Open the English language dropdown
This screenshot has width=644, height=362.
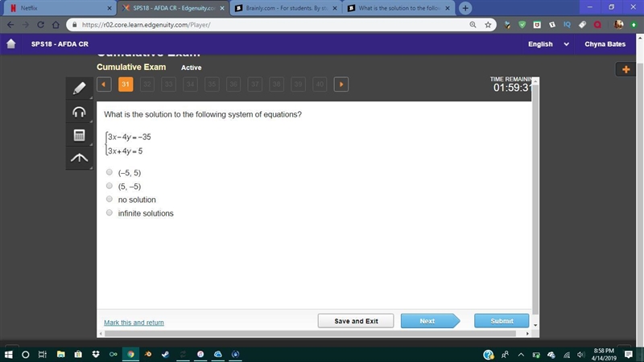pos(548,44)
